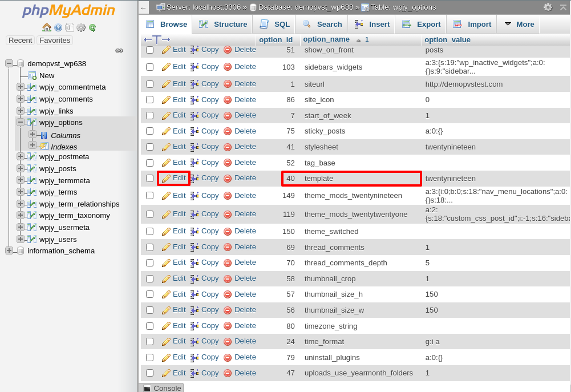Viewport: 571px width, 392px height.
Task: Click the link chain icon in the sidebar
Action: click(x=119, y=51)
